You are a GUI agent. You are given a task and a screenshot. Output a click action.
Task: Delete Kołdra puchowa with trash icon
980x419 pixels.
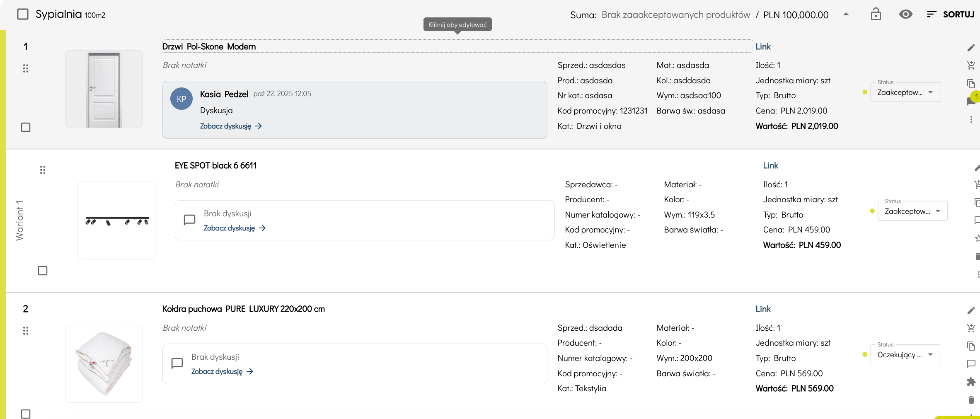click(971, 400)
